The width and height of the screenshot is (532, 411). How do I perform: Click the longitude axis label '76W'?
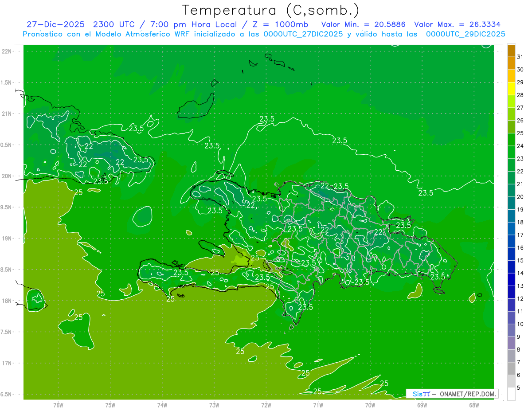(x=58, y=405)
